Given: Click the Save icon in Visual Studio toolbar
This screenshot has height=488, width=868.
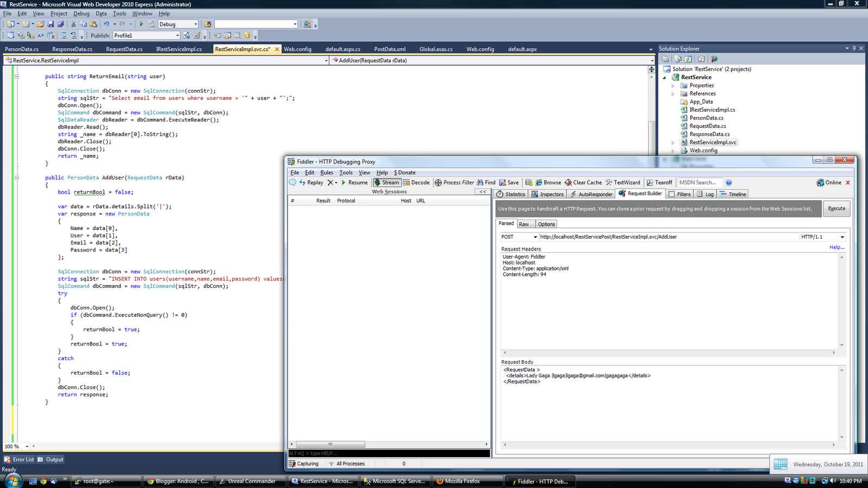Looking at the screenshot, I should pyautogui.click(x=50, y=24).
